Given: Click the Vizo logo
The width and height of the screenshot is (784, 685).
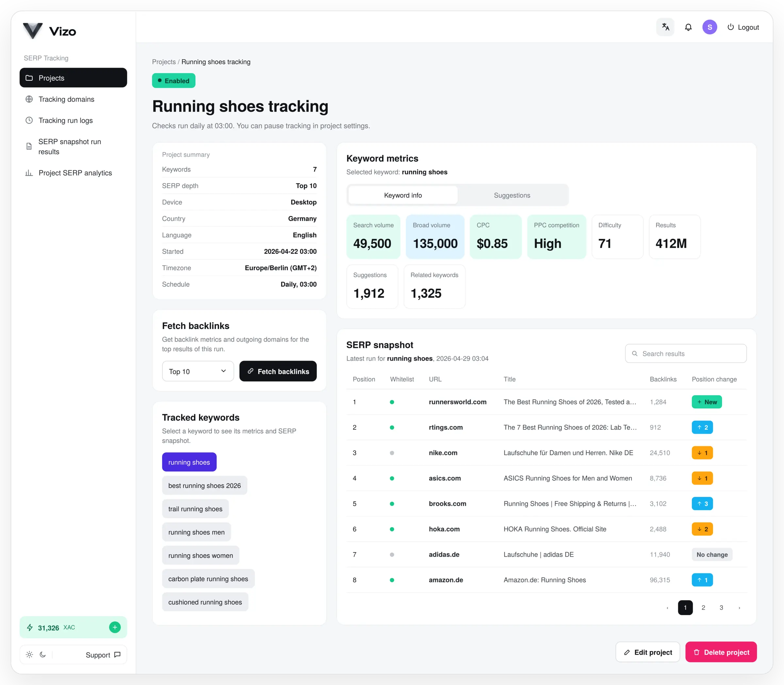Looking at the screenshot, I should point(49,31).
